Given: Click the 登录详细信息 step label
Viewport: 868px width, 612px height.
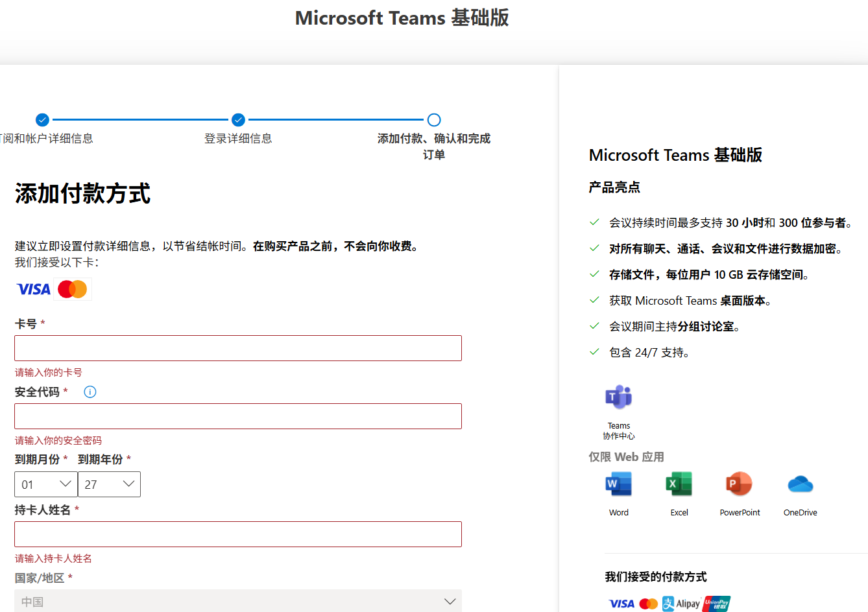Looking at the screenshot, I should (238, 139).
